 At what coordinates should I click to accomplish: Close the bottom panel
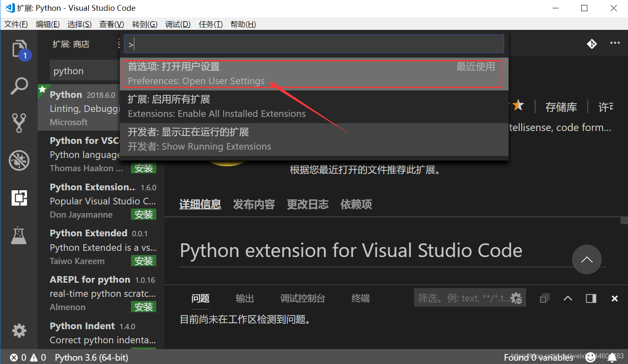(x=615, y=298)
